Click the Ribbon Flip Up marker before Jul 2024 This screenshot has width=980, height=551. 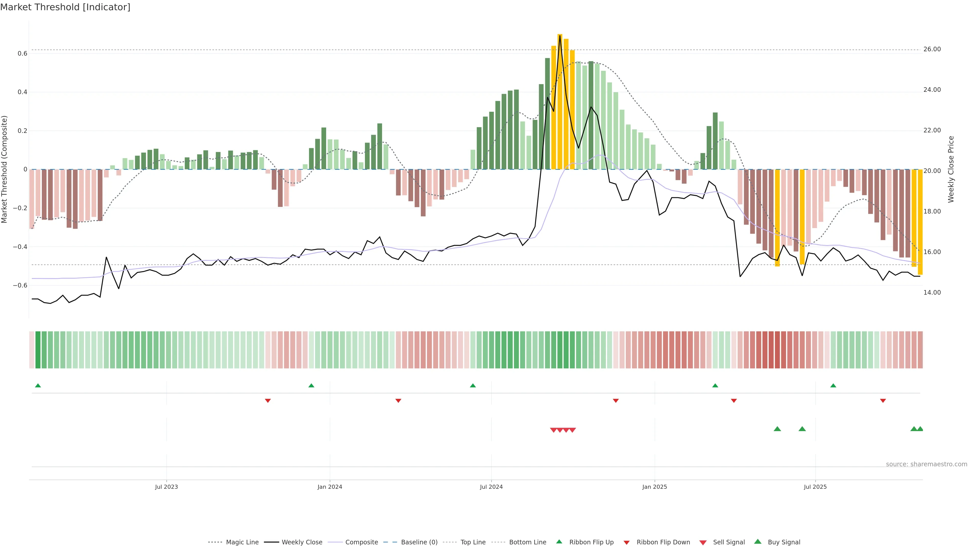(473, 386)
